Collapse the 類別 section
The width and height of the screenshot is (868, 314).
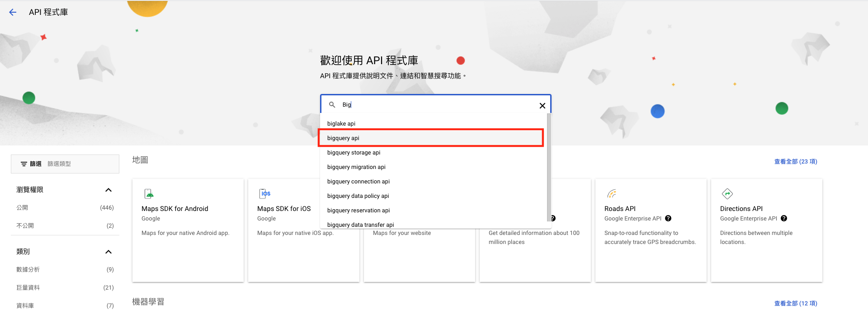tap(108, 252)
